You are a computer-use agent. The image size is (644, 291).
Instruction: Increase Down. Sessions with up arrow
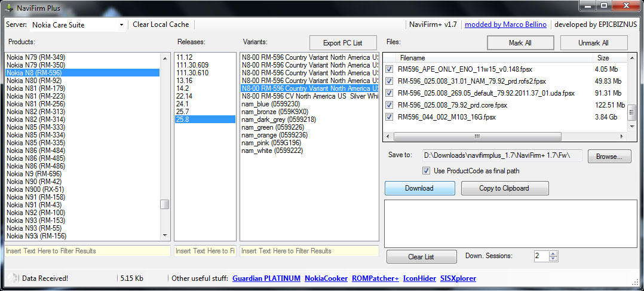tap(553, 253)
